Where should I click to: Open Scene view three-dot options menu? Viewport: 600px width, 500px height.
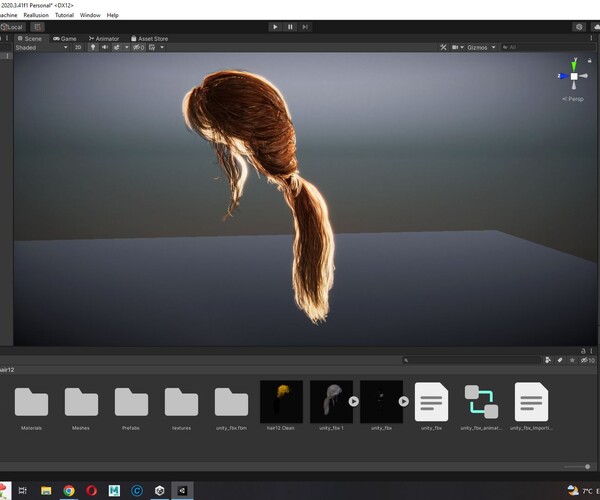pyautogui.click(x=591, y=38)
